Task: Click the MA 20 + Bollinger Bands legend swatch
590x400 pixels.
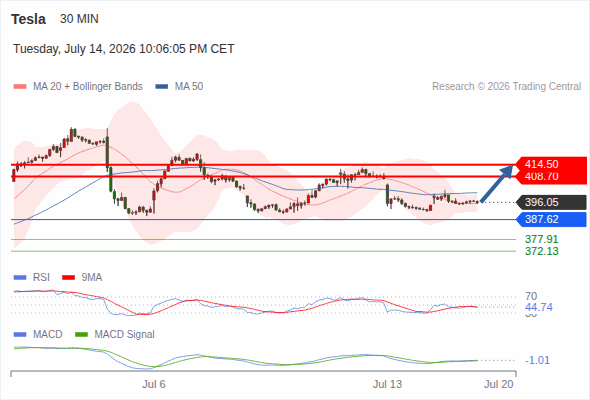Action: 20,87
